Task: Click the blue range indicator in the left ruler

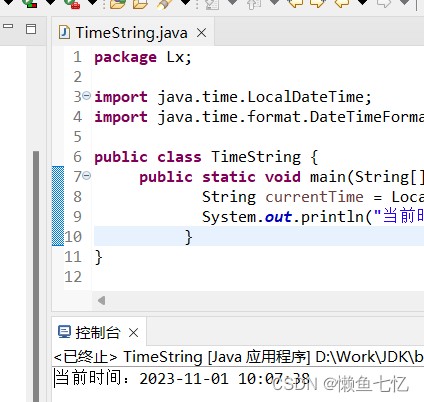Action: click(58, 206)
